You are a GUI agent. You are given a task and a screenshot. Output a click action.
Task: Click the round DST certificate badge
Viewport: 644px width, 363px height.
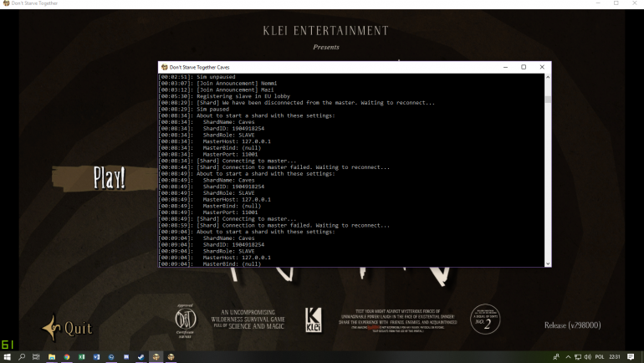185,320
